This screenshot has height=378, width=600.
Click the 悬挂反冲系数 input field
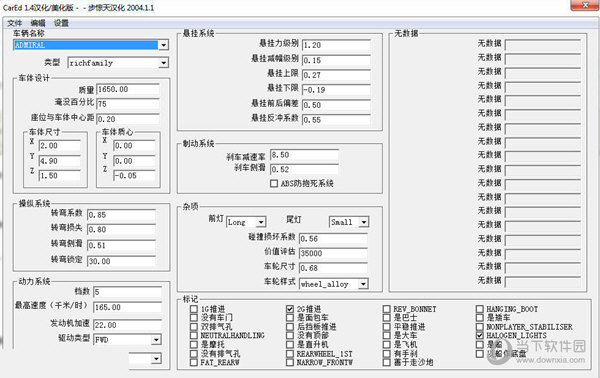click(x=336, y=120)
